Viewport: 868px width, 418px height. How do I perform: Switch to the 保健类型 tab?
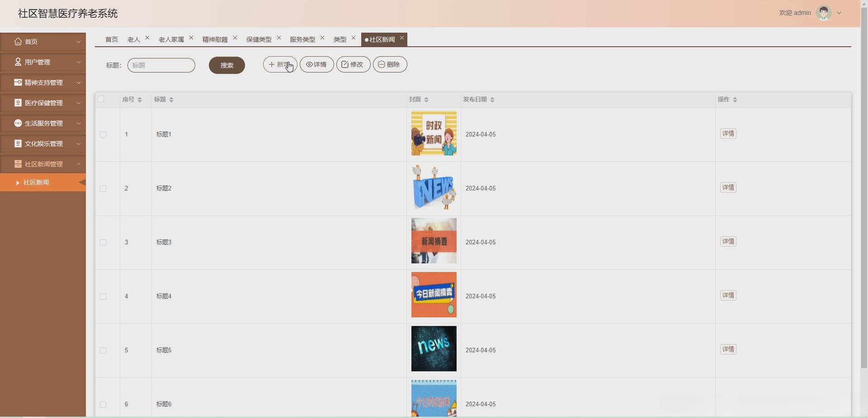point(259,39)
